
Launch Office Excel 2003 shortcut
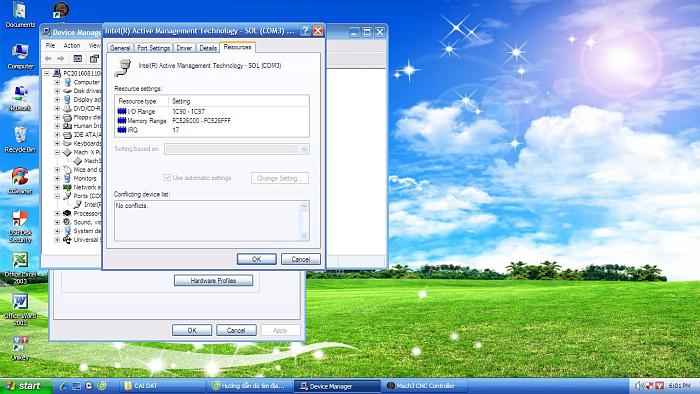20,268
